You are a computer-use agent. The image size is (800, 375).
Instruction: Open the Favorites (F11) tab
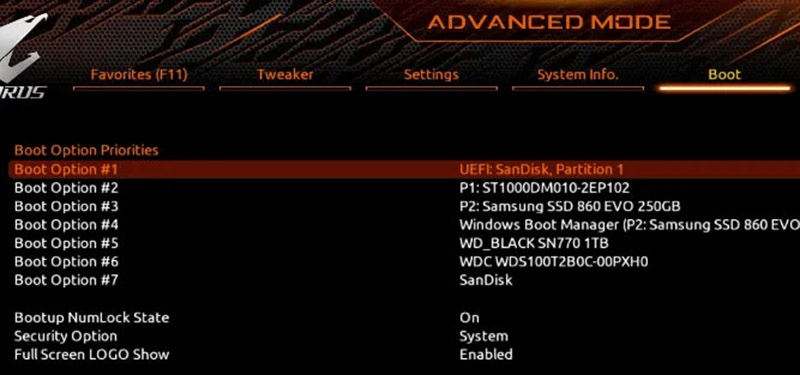139,75
